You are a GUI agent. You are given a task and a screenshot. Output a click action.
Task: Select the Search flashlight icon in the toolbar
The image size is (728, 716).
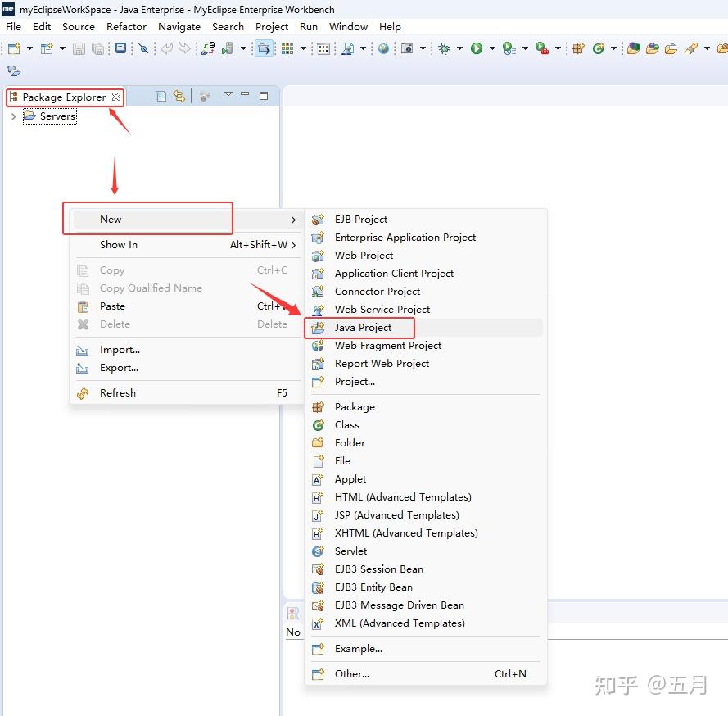[x=142, y=48]
